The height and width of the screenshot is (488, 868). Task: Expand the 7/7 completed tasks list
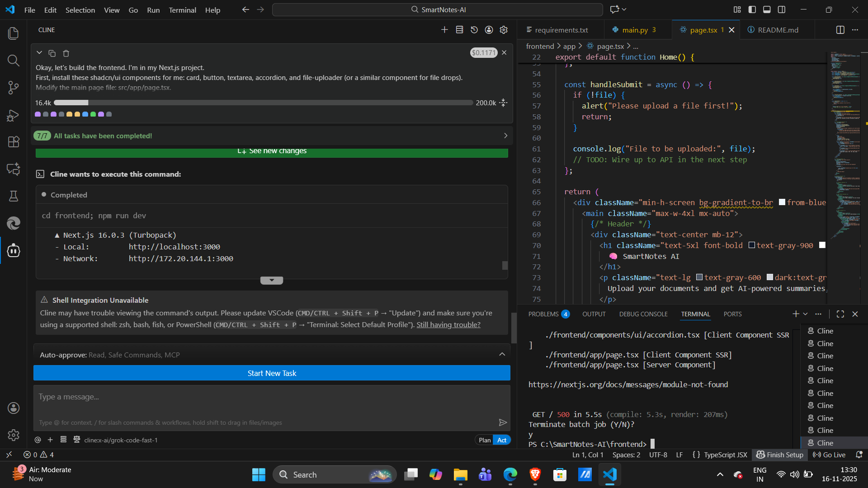tap(505, 136)
